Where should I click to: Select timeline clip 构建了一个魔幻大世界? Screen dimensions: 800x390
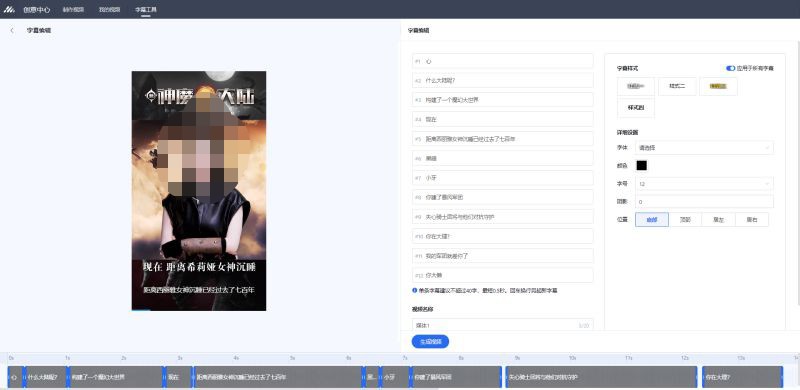116,377
